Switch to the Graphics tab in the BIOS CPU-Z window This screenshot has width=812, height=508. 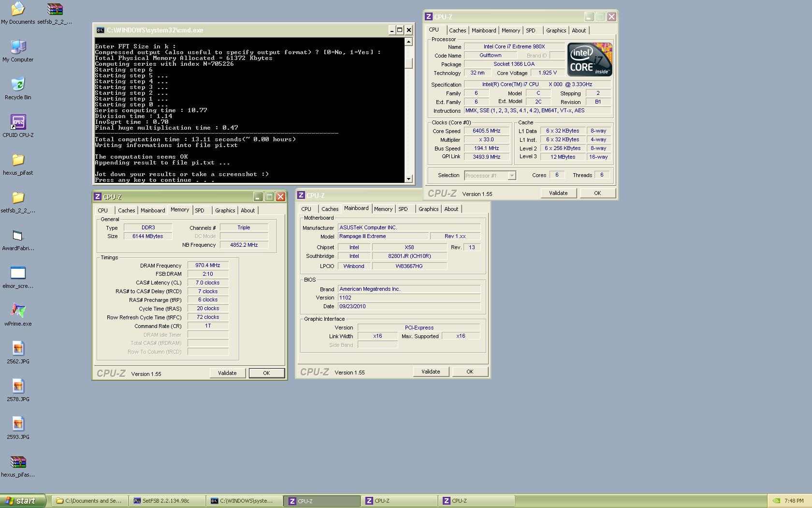click(429, 209)
